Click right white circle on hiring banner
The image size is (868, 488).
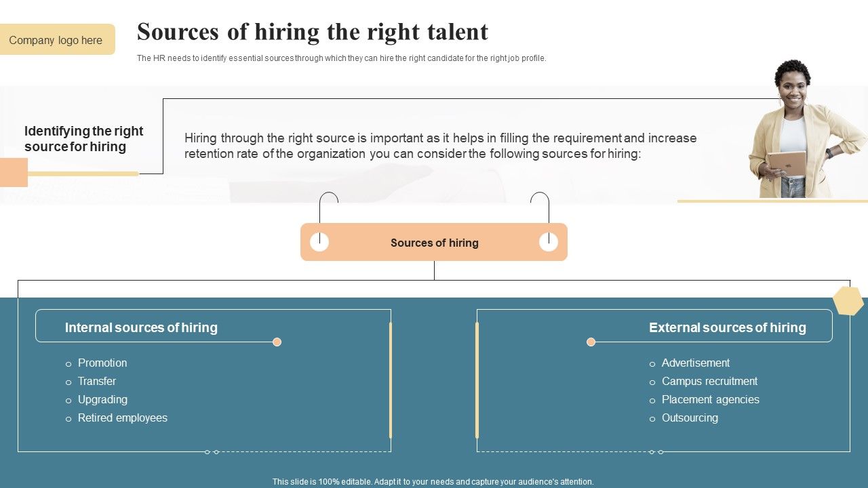tap(549, 242)
